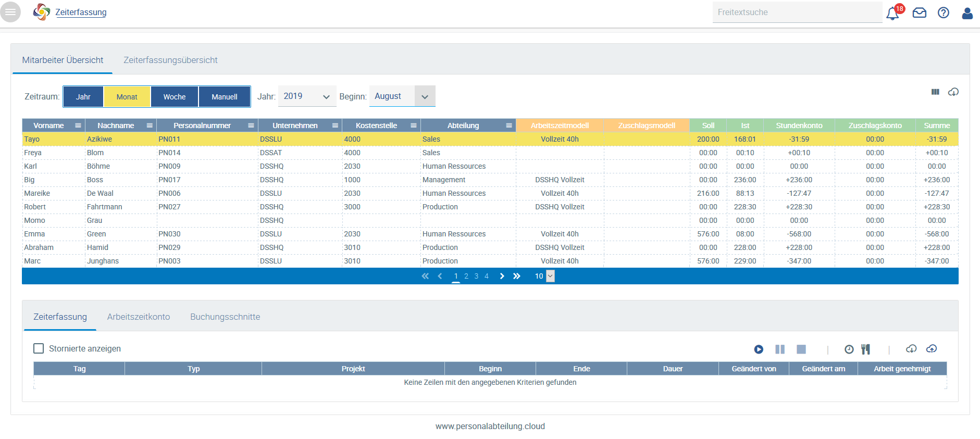Viewport: 980px width, 439px height.
Task: Upload time entries via cloud-upload icon
Action: (x=932, y=349)
